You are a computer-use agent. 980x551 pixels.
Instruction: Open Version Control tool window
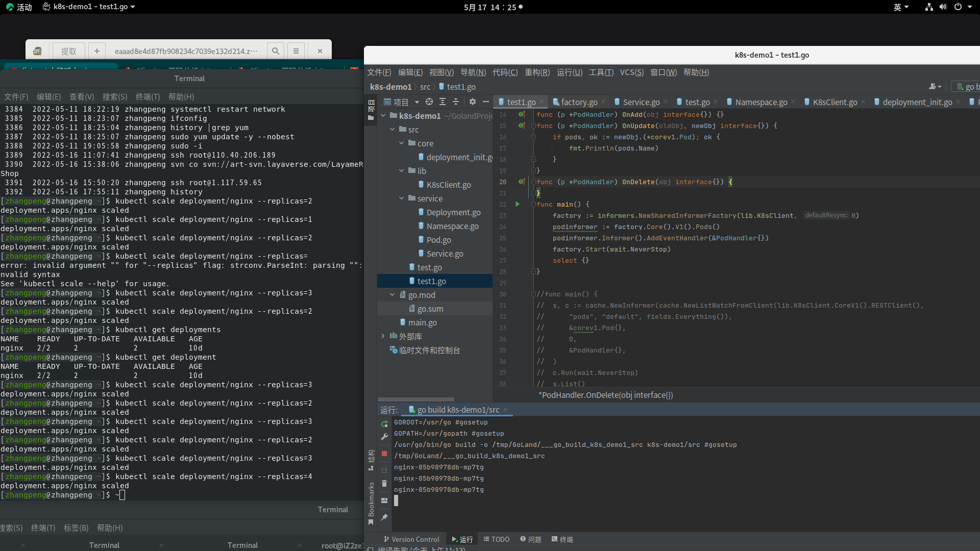411,539
